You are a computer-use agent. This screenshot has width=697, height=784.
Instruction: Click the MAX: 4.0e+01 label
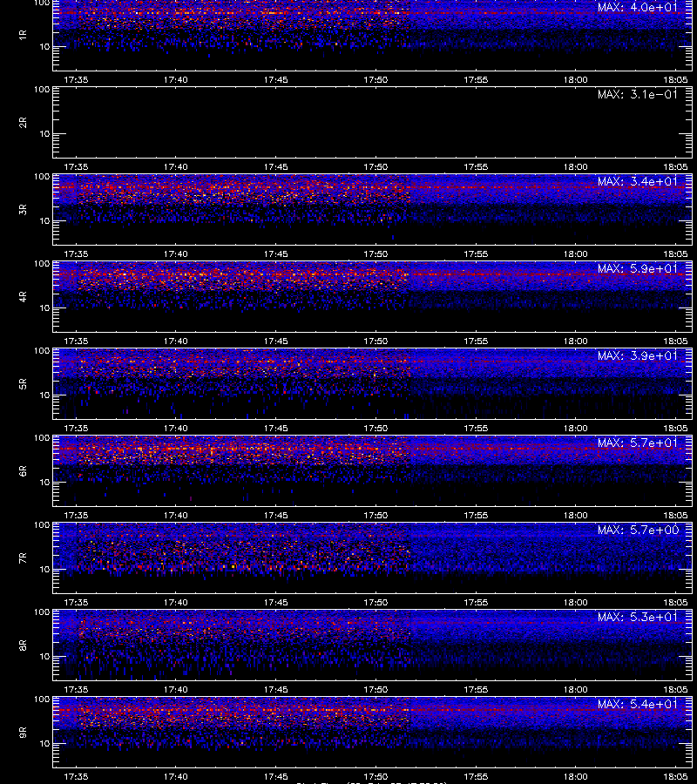[638, 8]
